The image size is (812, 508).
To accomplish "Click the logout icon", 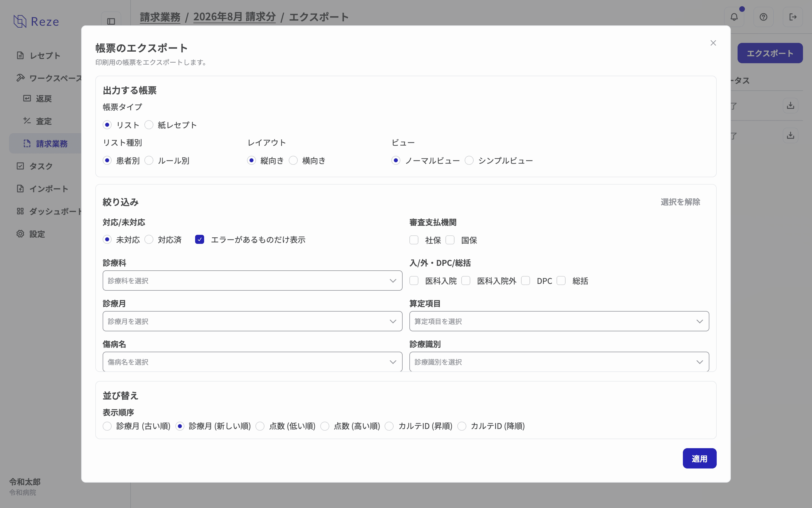I will pos(793,17).
